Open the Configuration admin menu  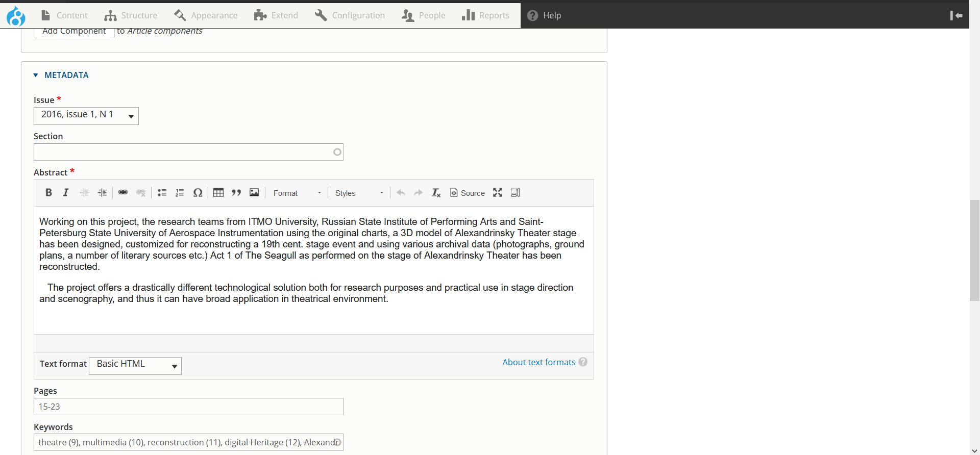click(350, 15)
